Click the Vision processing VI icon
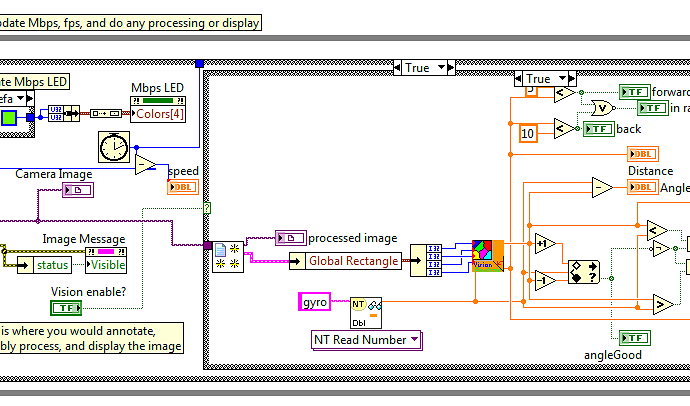690x406 pixels. click(x=488, y=256)
